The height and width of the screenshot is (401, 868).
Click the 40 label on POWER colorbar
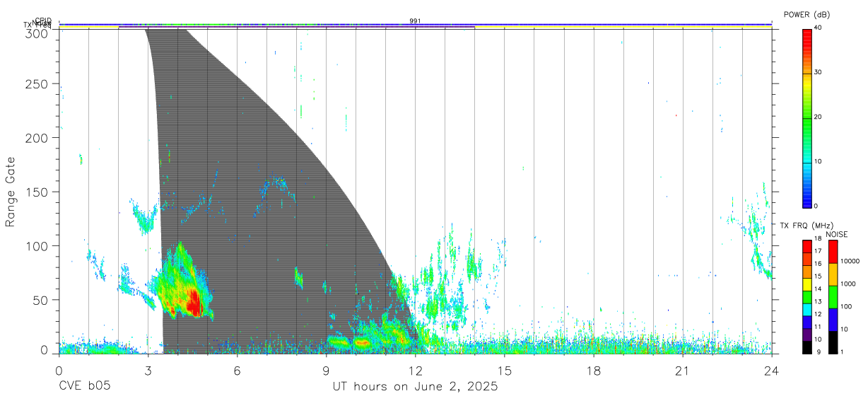[817, 28]
